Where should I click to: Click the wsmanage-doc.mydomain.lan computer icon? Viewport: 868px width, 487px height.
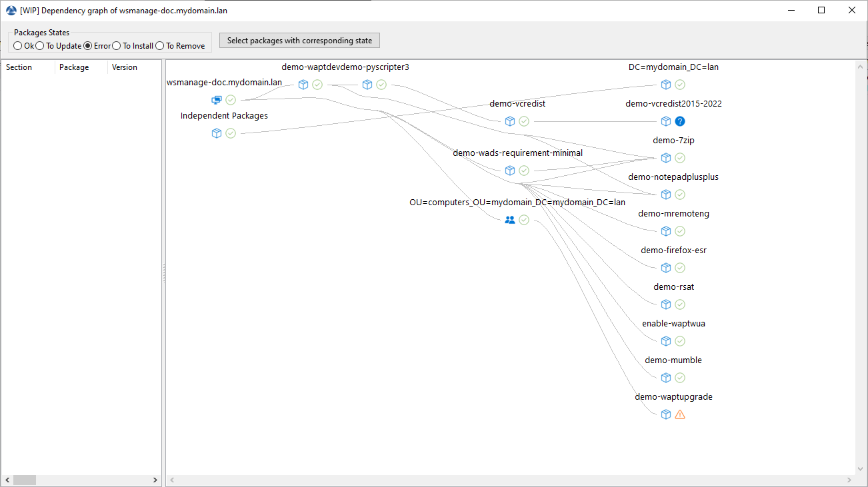[216, 100]
